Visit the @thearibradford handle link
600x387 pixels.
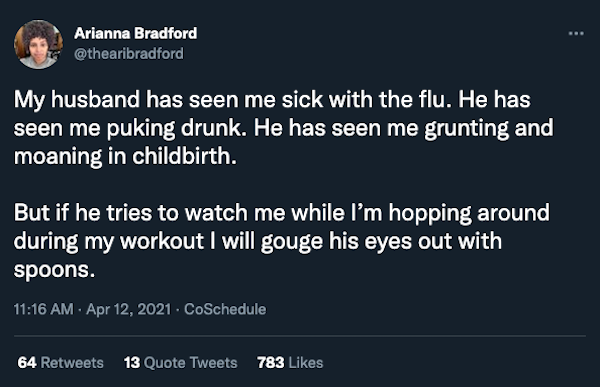click(129, 54)
